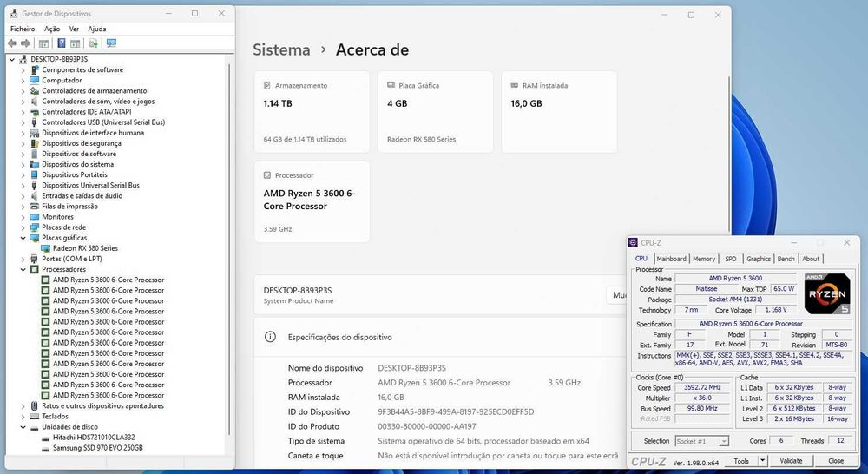The image size is (868, 474).
Task: Go to Sistema in the Settings breadcrumb
Action: 281,49
